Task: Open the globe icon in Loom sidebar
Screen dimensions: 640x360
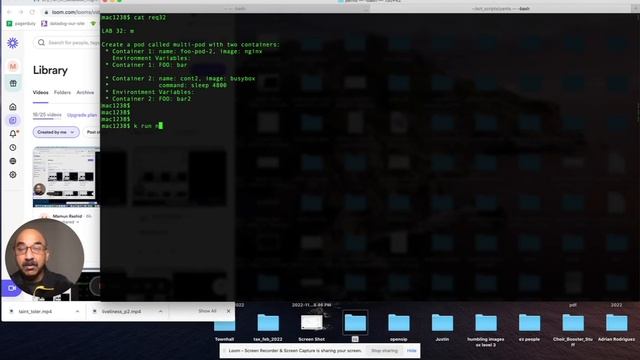Action: (13, 161)
